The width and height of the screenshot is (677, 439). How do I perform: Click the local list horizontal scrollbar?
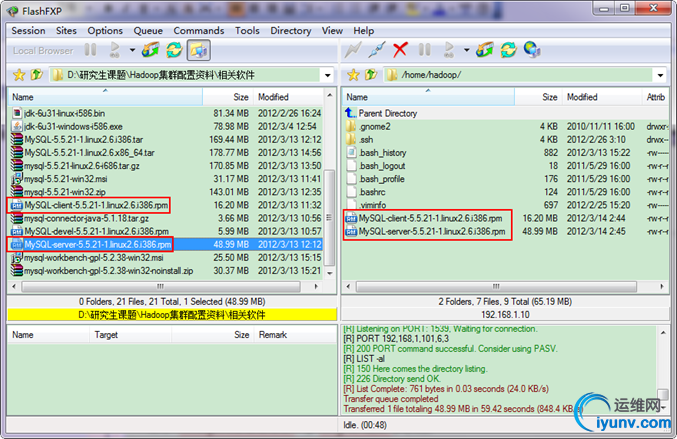[x=161, y=286]
